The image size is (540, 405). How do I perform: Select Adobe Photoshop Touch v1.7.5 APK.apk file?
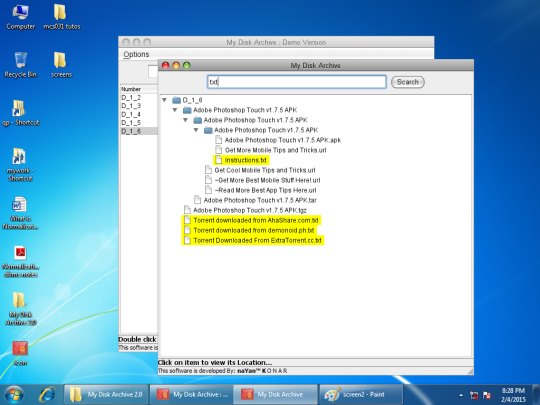coord(282,140)
